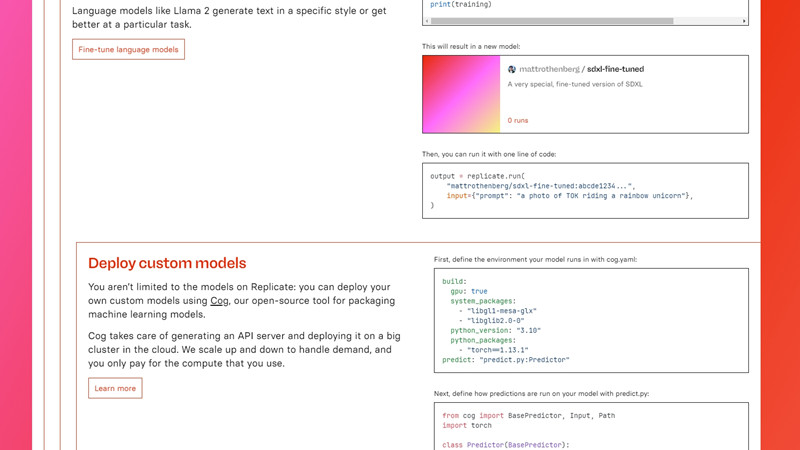This screenshot has height=450, width=800.
Task: Click the 'build:' yaml line
Action: pos(454,281)
